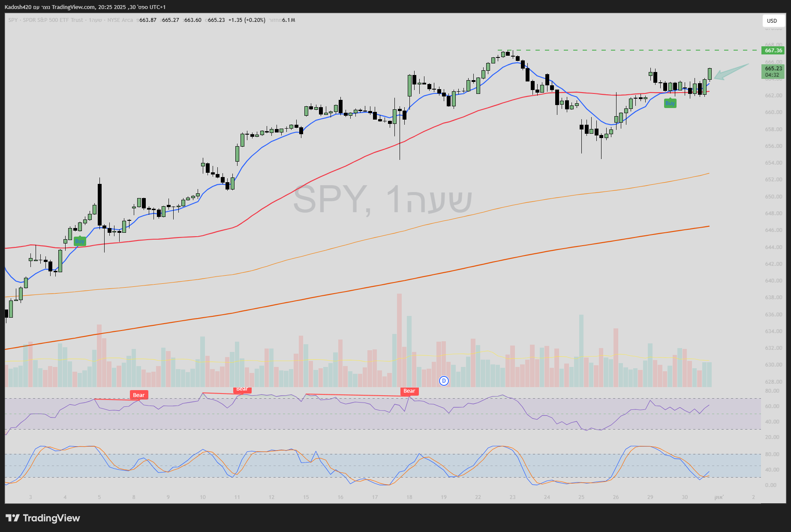
Task: Click the Bear divergence label above date 18
Action: click(409, 391)
